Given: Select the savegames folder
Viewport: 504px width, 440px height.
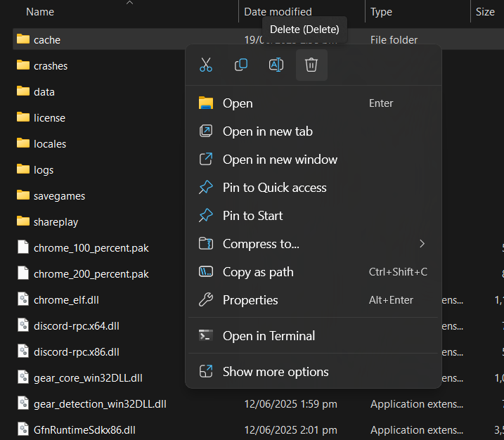Looking at the screenshot, I should 59,195.
